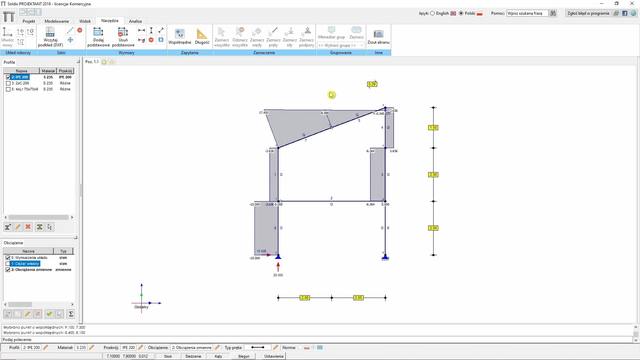Viewport: 640px width, 360px height.
Task: Open the Modelowanie ribbon tab
Action: [57, 21]
